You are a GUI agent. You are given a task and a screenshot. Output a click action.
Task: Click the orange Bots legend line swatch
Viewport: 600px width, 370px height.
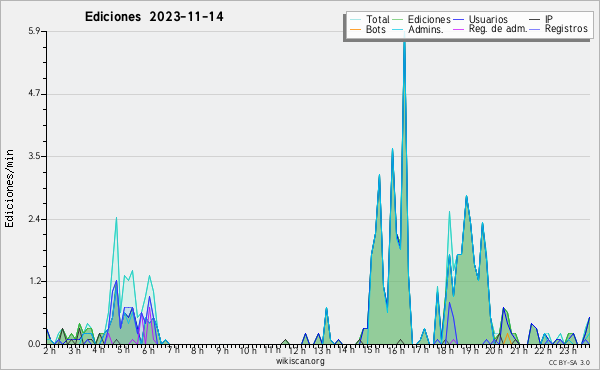pyautogui.click(x=355, y=29)
